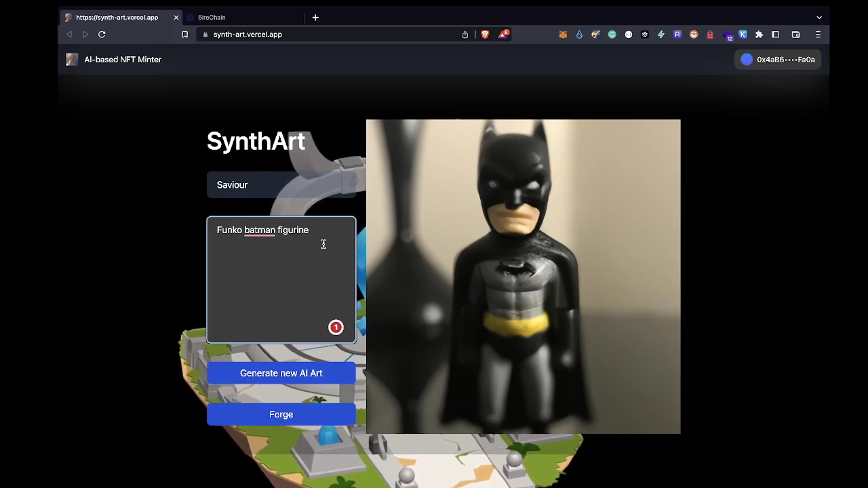
Task: Reload the synth-art page
Action: click(x=102, y=35)
